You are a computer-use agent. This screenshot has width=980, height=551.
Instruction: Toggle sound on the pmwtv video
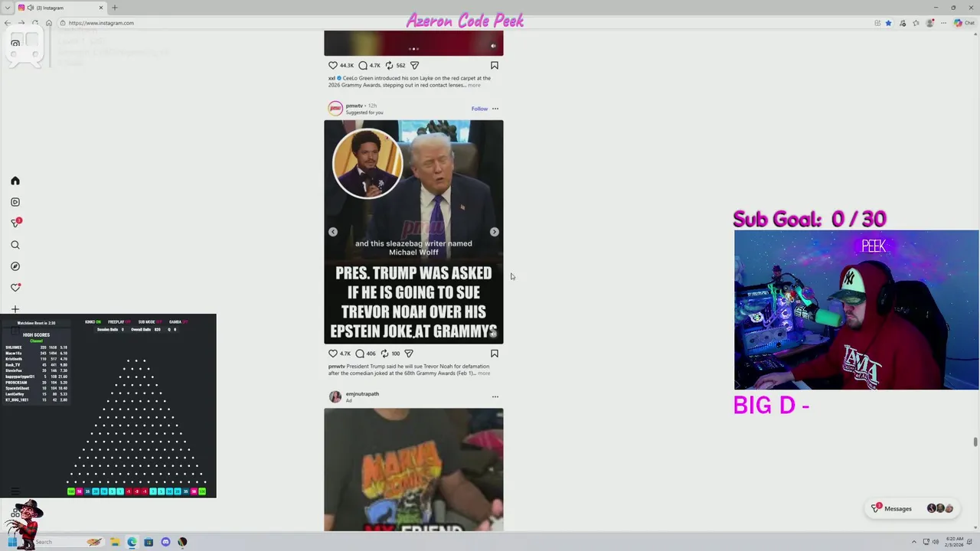(493, 333)
